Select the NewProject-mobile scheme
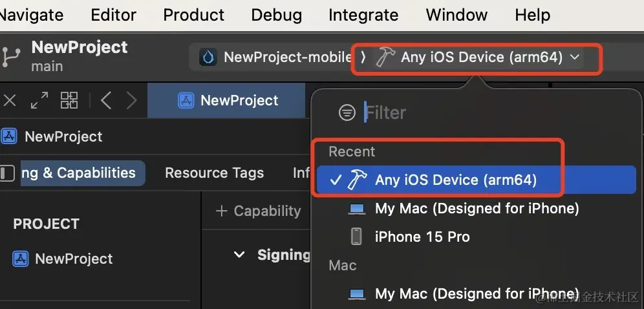The width and height of the screenshot is (644, 309). pyautogui.click(x=288, y=57)
